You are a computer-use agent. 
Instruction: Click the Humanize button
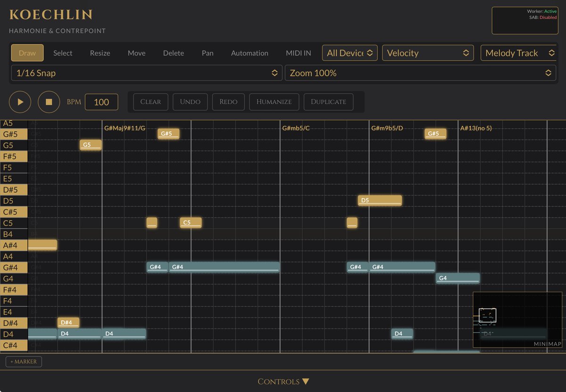[274, 102]
